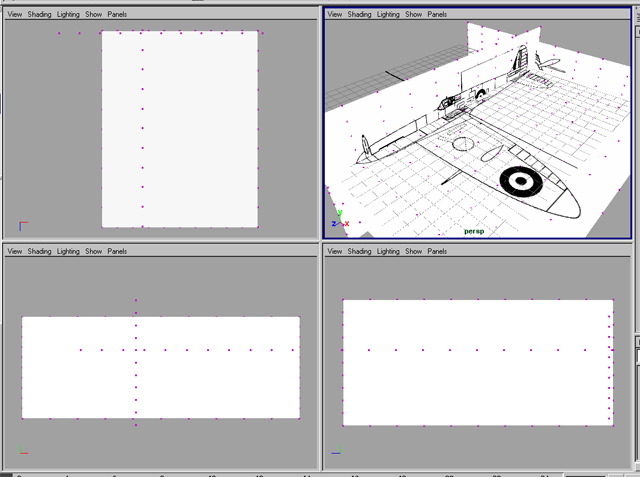Viewport: 640px width, 477px height.
Task: Select the white plane in bottom-left viewport
Action: coord(161,367)
